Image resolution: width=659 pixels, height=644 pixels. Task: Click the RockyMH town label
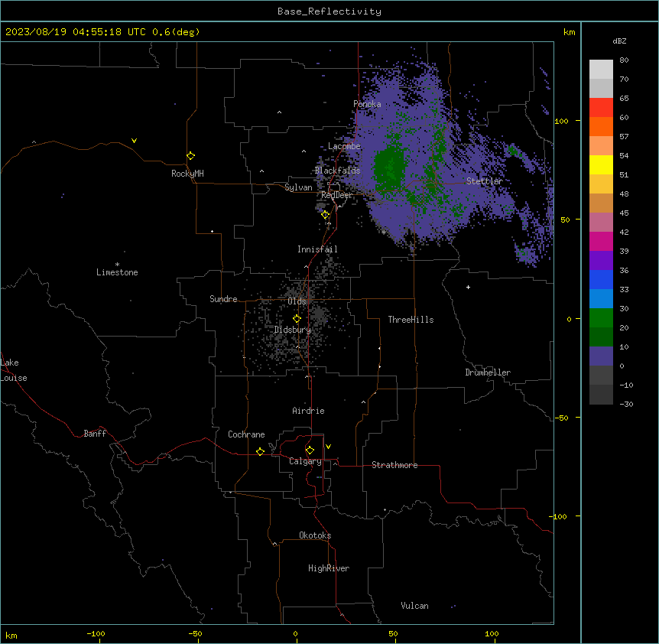tap(187, 174)
